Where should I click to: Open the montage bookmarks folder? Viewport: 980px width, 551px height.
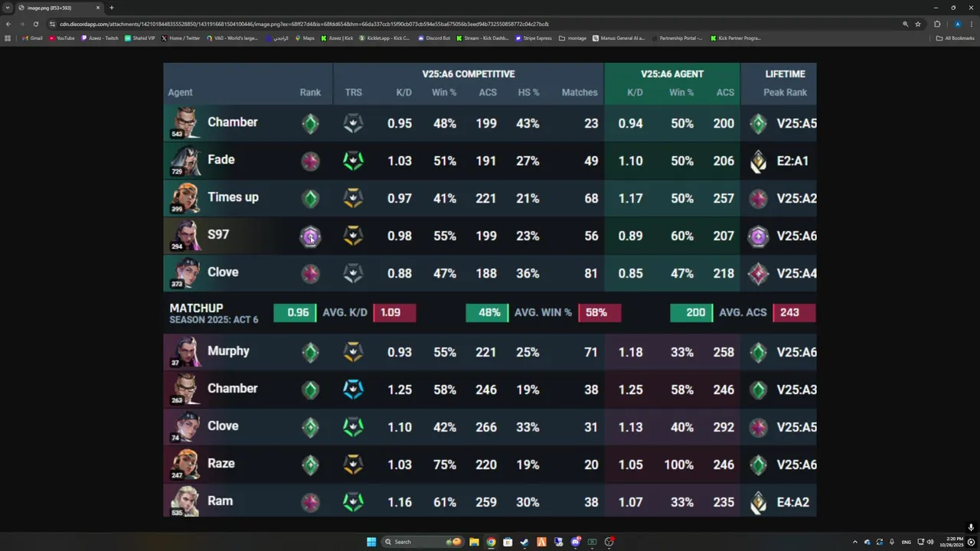pyautogui.click(x=573, y=38)
